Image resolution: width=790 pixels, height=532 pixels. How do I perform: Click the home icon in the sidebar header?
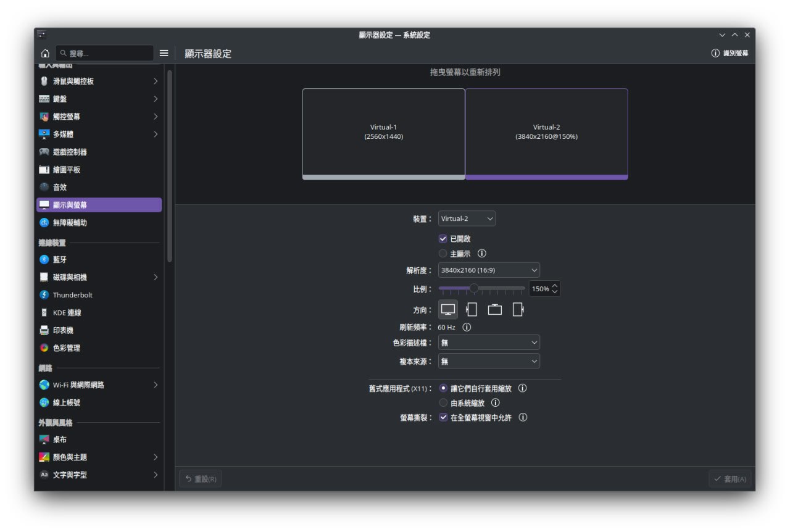click(x=45, y=54)
